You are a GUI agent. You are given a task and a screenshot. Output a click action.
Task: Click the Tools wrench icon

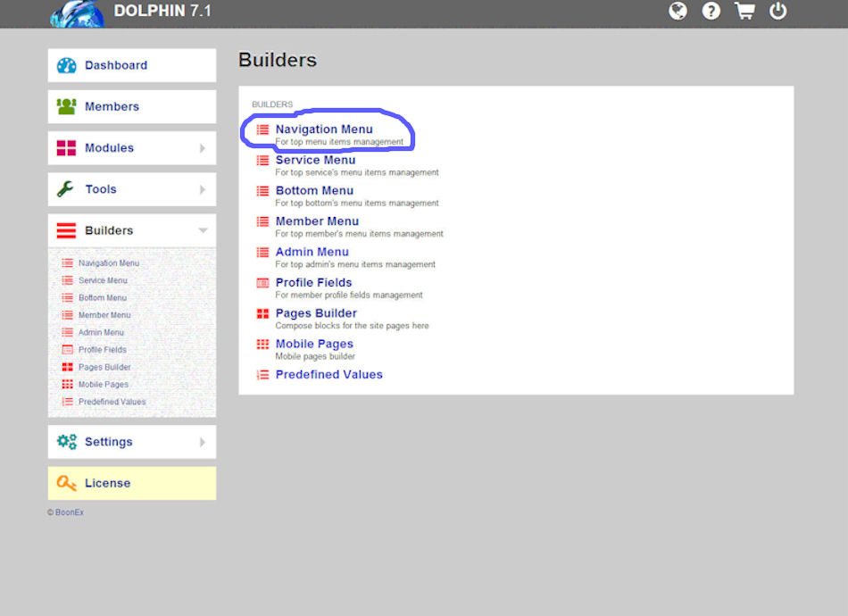(65, 189)
